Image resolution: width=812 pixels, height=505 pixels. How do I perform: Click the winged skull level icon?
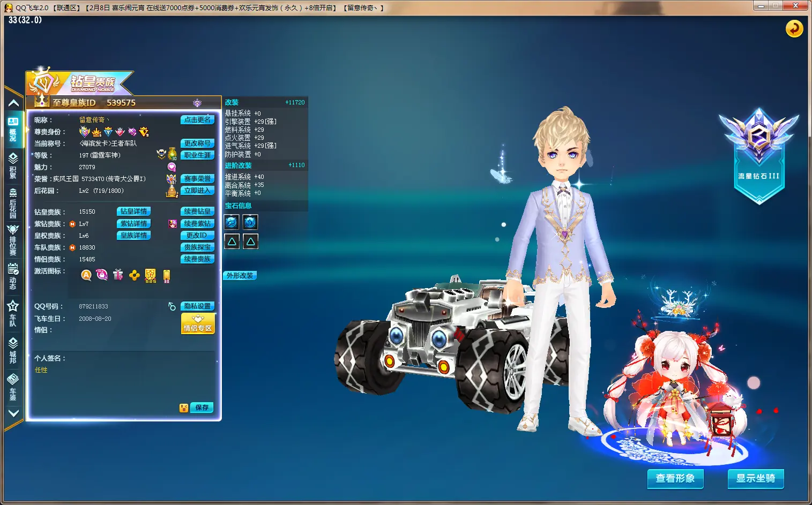pyautogui.click(x=161, y=154)
